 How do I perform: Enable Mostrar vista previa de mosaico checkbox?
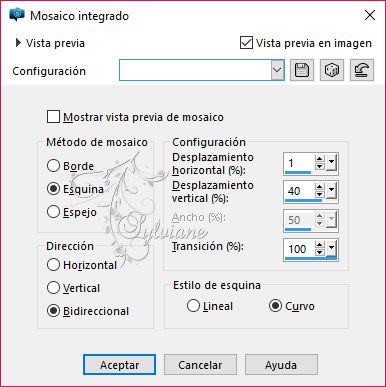point(53,117)
